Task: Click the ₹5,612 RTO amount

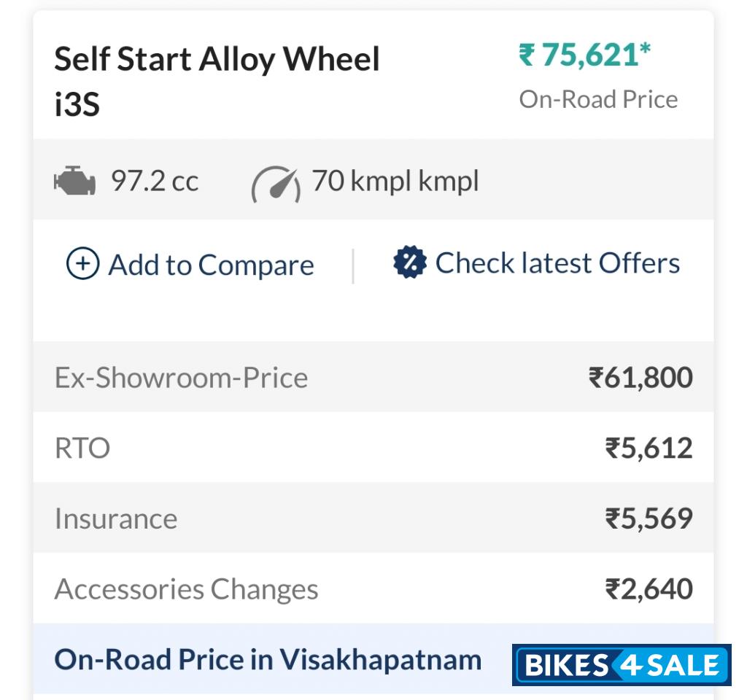Action: (649, 448)
